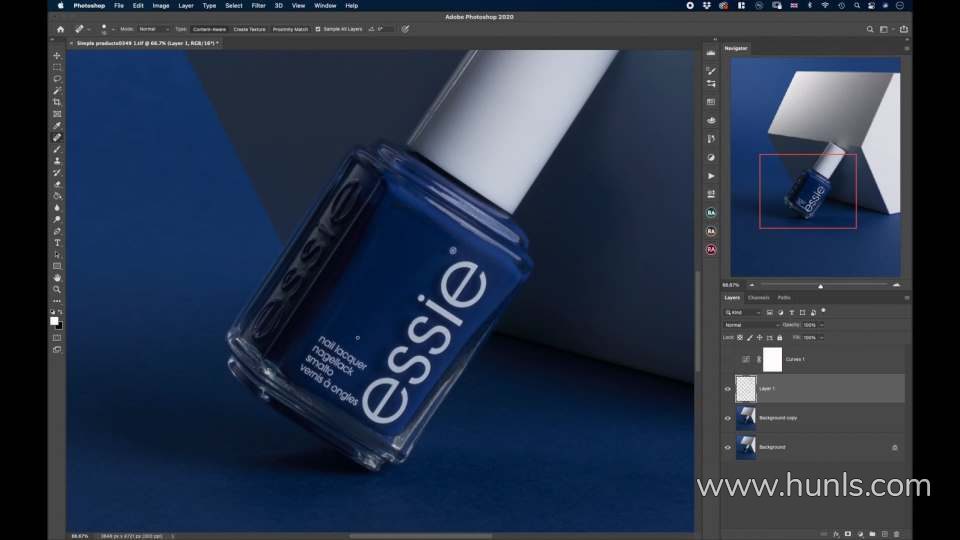
Task: Switch to the Channels tab
Action: 759,298
